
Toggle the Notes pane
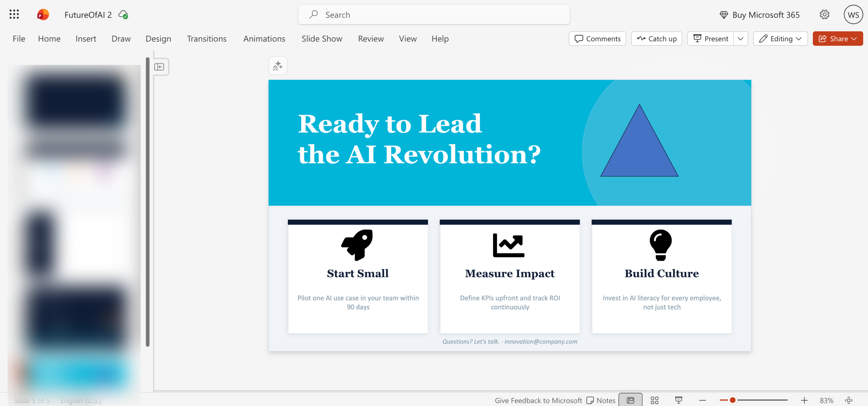tap(601, 400)
